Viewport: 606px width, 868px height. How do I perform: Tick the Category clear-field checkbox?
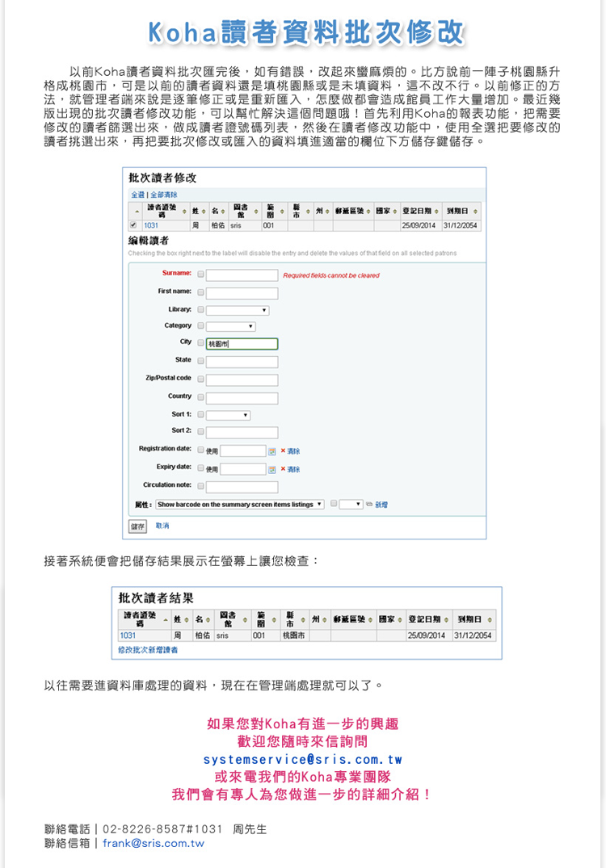[200, 326]
